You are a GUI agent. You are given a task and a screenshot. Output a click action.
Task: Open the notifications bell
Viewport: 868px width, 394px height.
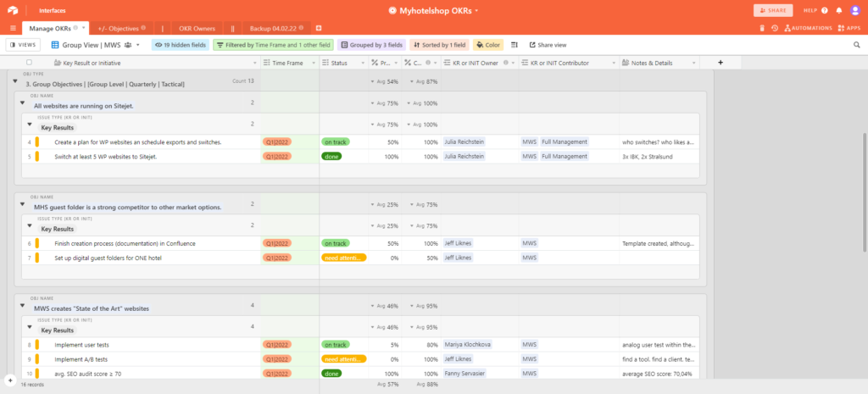tap(838, 10)
